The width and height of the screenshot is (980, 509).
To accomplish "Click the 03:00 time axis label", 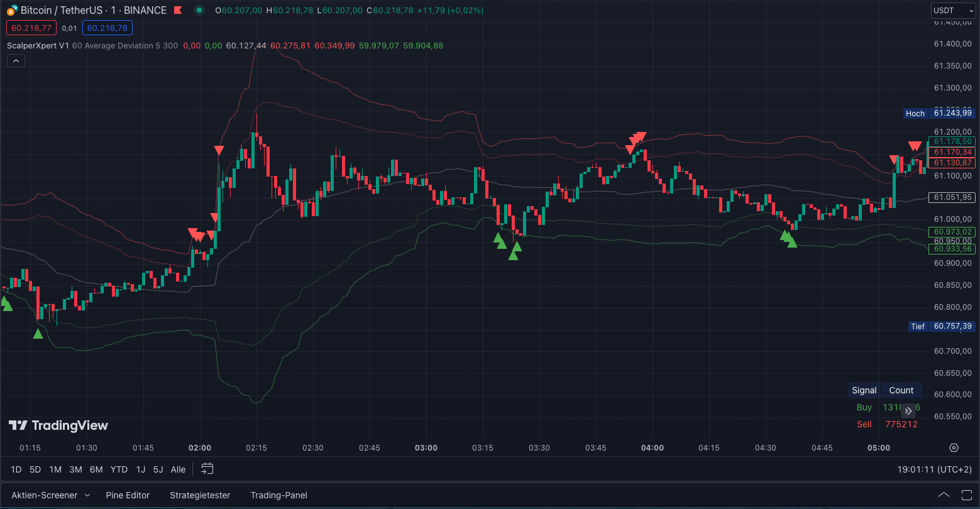I will click(426, 448).
